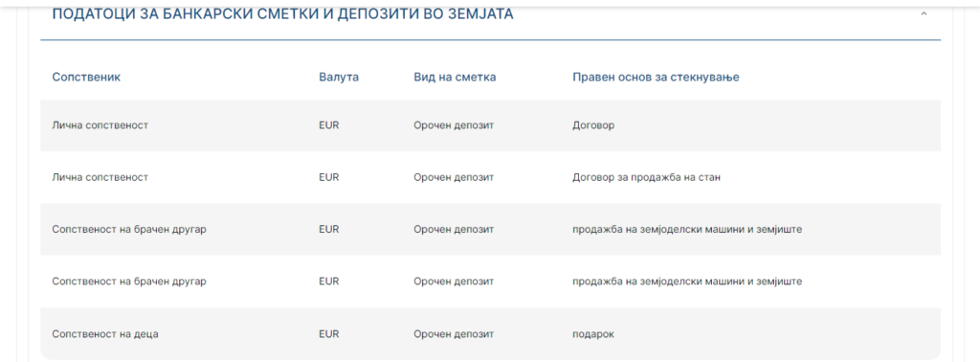The width and height of the screenshot is (980, 362).
Task: Click 'Лична сопственост' in the plain 'Договор' row
Action: tap(100, 125)
